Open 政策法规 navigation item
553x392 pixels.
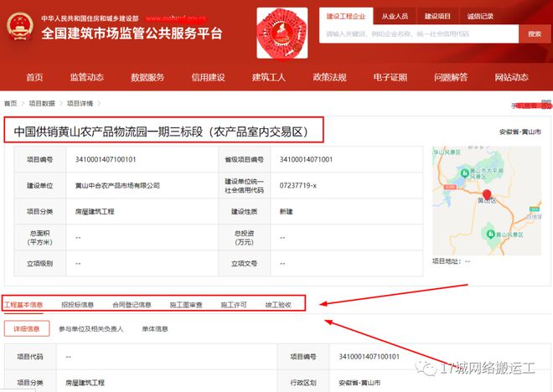[329, 77]
